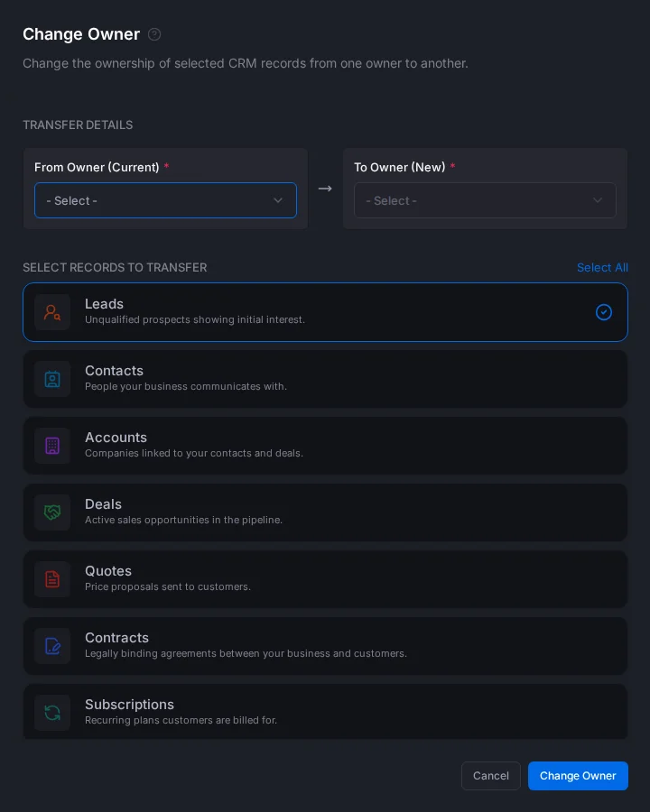Screen dimensions: 650x812
Task: Open the To Owner (New) dropdown
Action: click(x=485, y=200)
